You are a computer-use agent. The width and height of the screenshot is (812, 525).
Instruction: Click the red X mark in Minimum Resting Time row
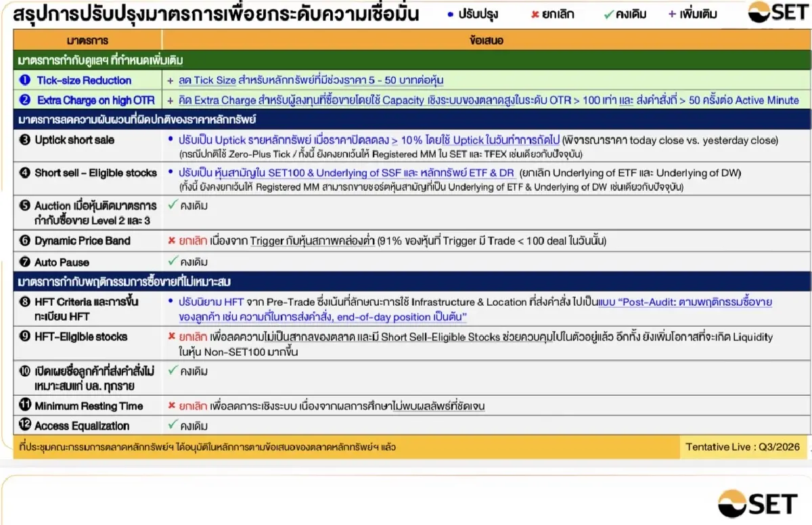(172, 406)
